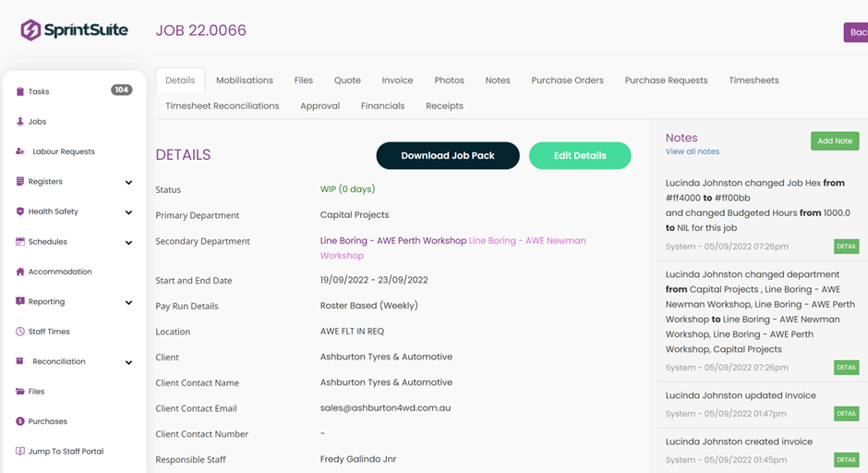Open the Photos tab
The width and height of the screenshot is (868, 473).
click(x=449, y=80)
